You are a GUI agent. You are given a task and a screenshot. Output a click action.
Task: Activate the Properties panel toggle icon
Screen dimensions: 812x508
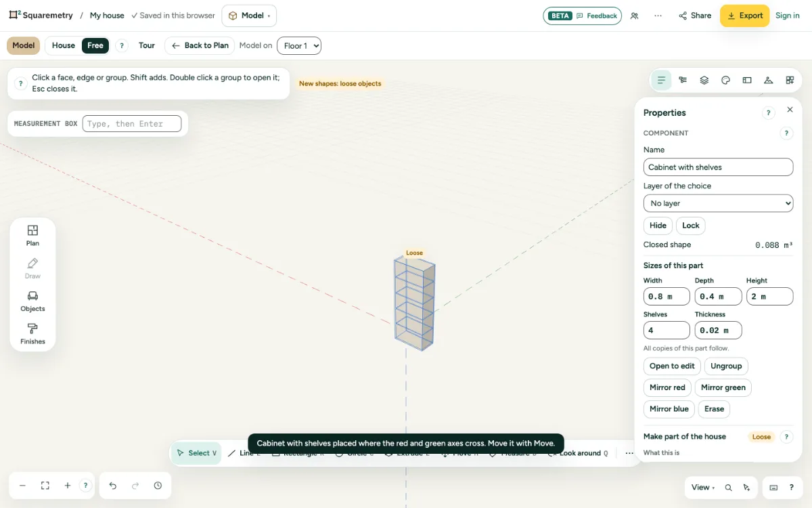click(x=661, y=80)
